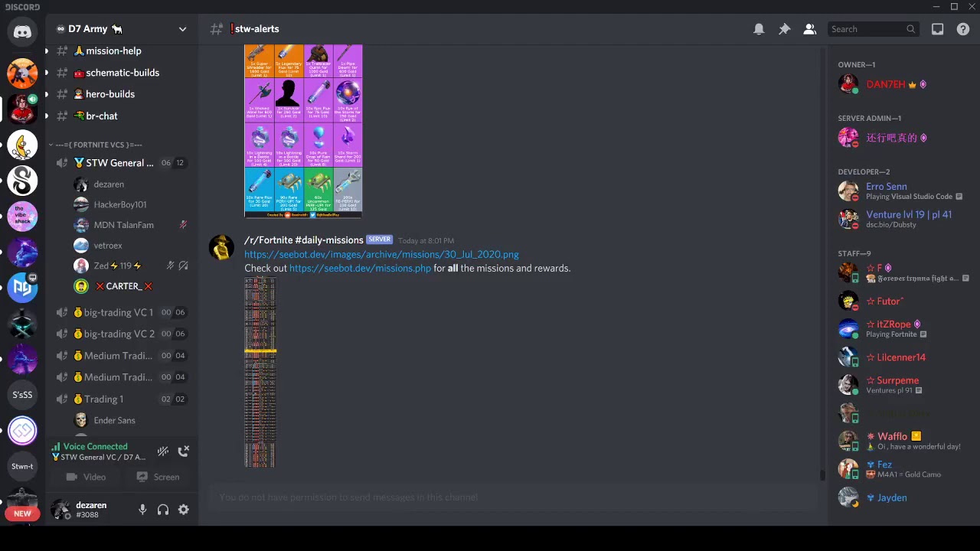
Task: Open seebot.dev/missions.php link
Action: [360, 268]
